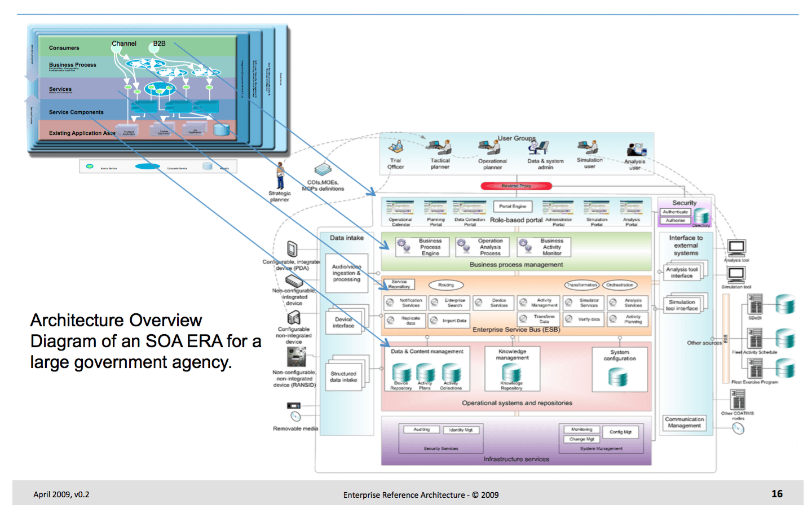812x508 pixels.
Task: Select the Simulation tool interface box
Action: pyautogui.click(x=682, y=305)
